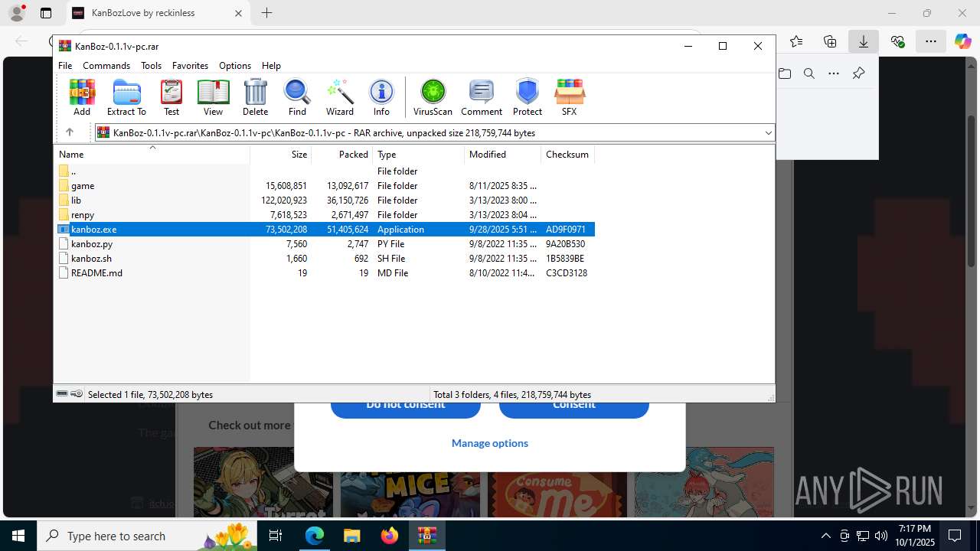Show hidden tray icons chevron
The width and height of the screenshot is (980, 551).
tap(825, 536)
